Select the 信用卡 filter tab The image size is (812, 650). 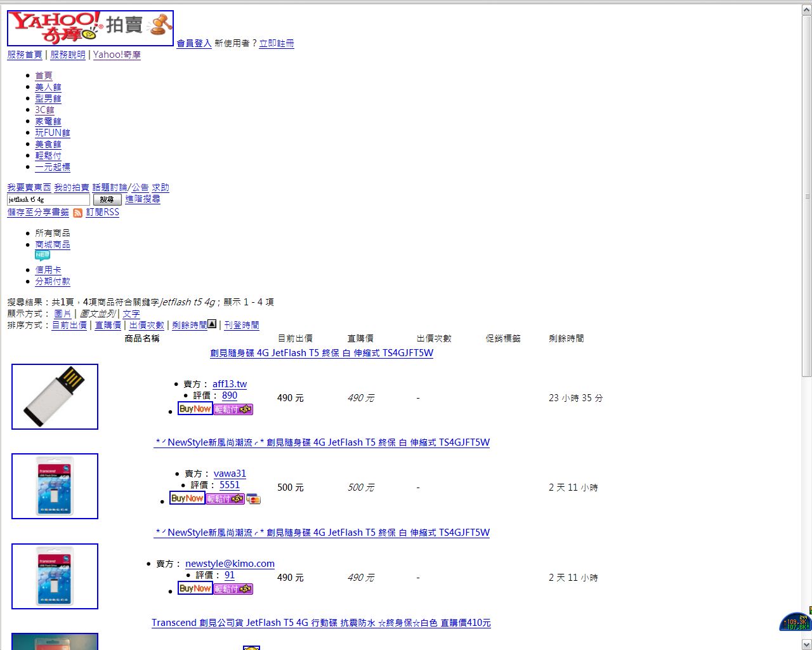point(48,270)
